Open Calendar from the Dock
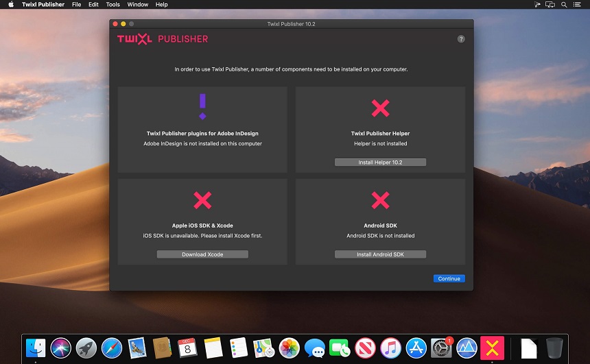The height and width of the screenshot is (364, 590). (187, 348)
